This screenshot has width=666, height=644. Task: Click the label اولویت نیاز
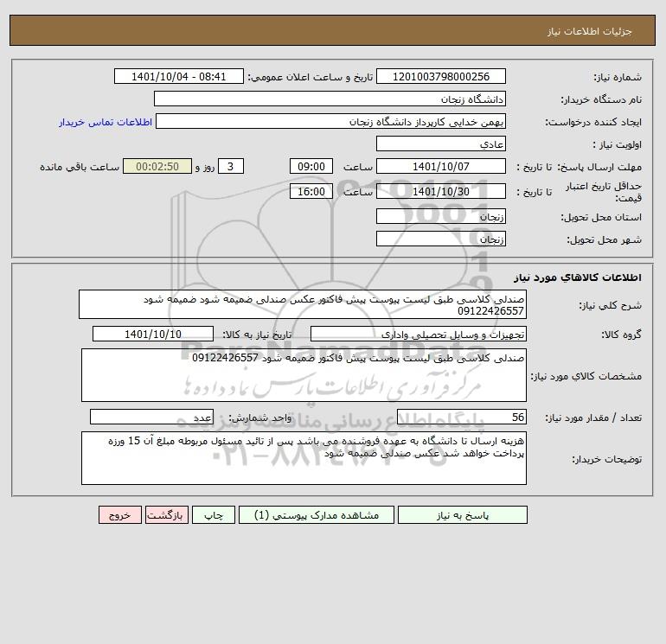click(x=618, y=144)
